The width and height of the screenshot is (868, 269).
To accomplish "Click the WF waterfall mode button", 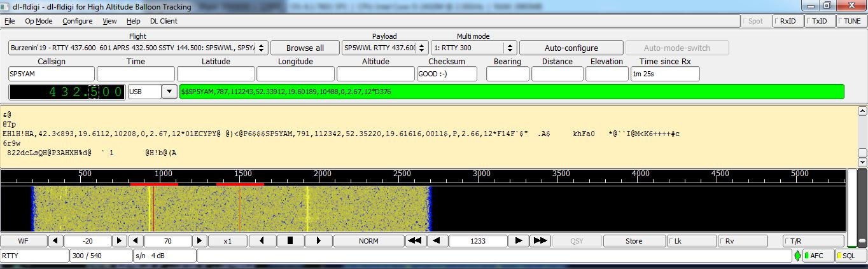I will point(24,241).
